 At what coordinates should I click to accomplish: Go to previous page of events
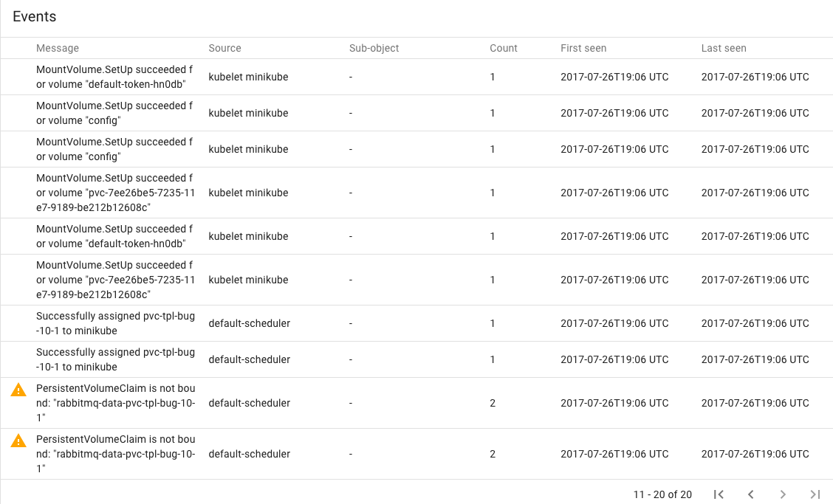tap(750, 494)
